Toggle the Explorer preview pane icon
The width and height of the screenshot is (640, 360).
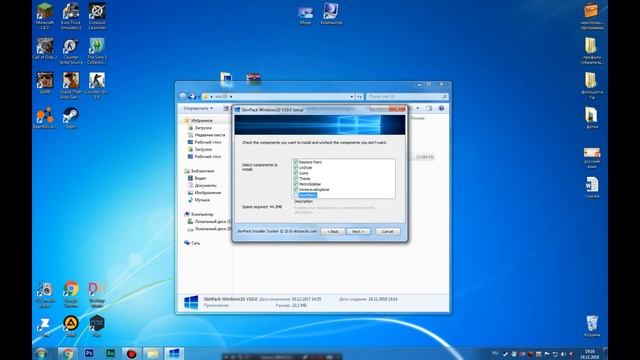[x=429, y=108]
